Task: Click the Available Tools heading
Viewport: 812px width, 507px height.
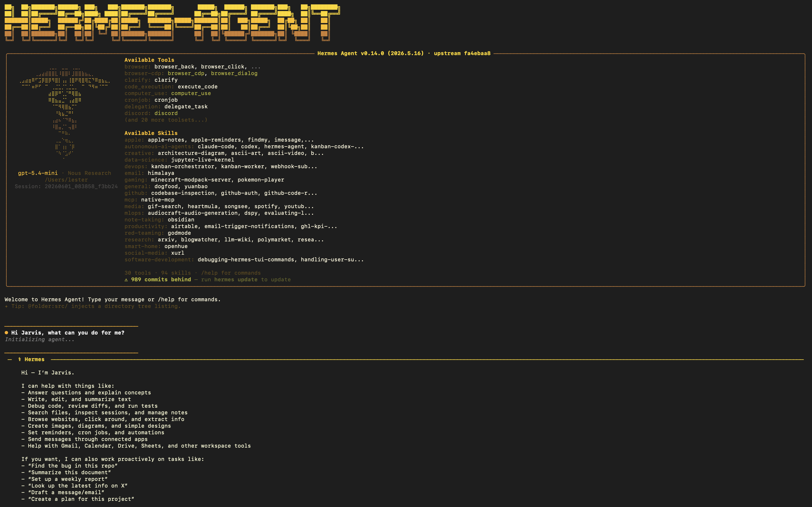Action: (149, 60)
